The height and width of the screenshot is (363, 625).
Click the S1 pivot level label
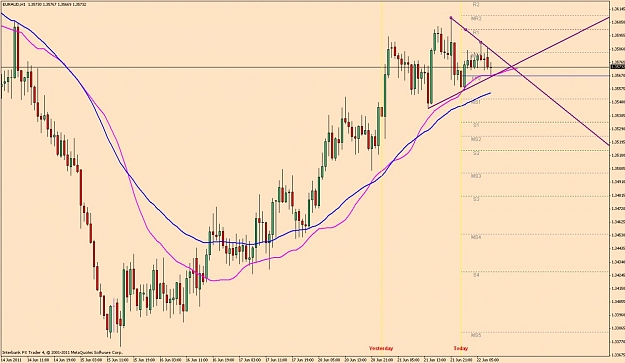click(476, 125)
